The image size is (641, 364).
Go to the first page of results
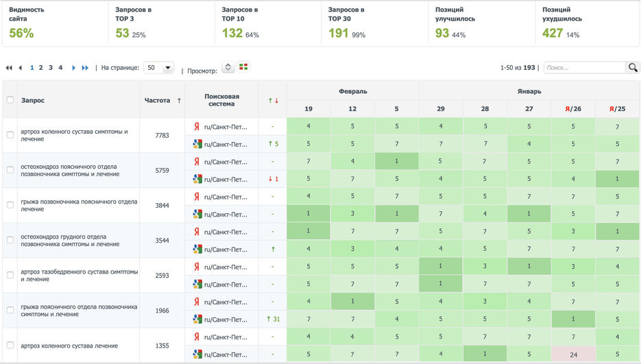tap(9, 68)
